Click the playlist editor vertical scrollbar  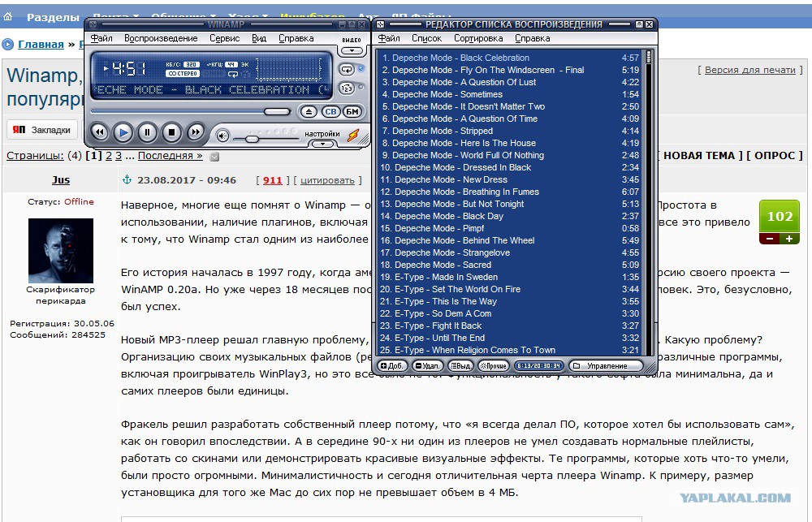648,202
